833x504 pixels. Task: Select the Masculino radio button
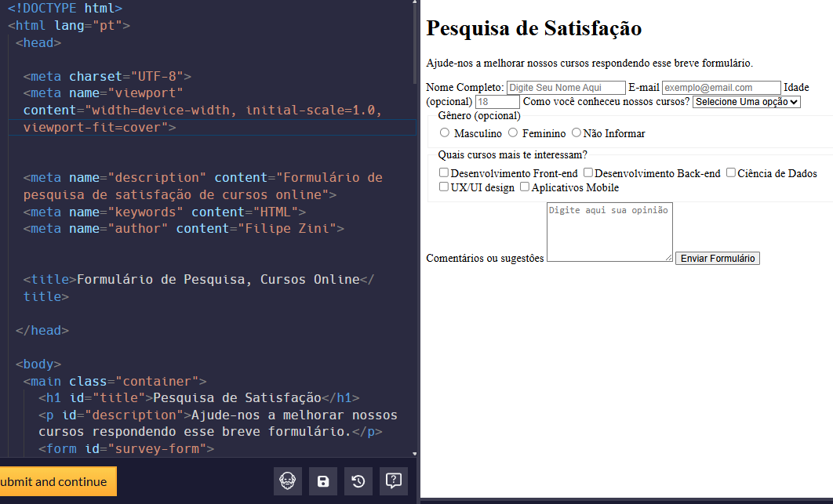pyautogui.click(x=445, y=132)
